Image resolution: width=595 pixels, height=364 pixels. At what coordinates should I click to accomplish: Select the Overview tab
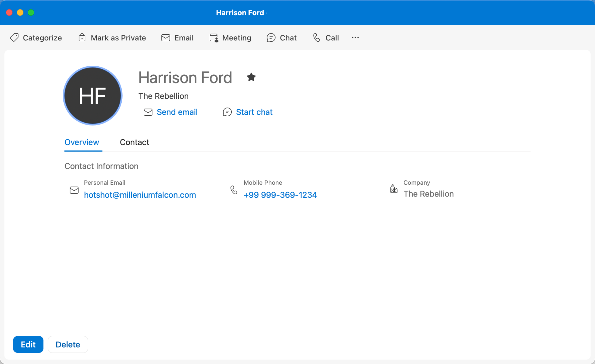tap(82, 142)
